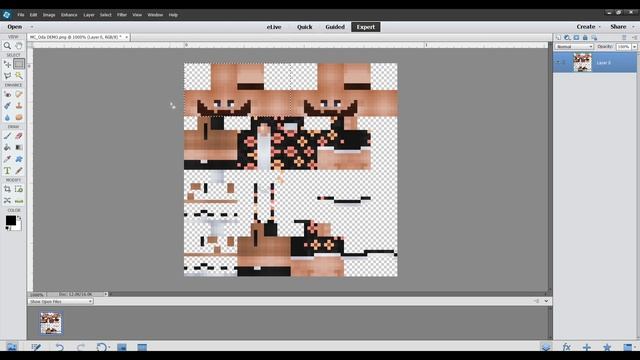The image size is (640, 360).
Task: Open the Layer menu
Action: coord(89,15)
